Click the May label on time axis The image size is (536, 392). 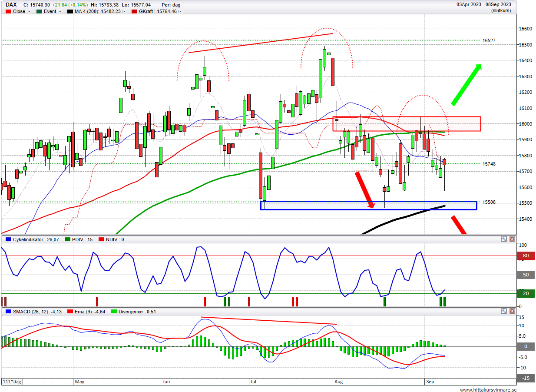click(x=79, y=382)
